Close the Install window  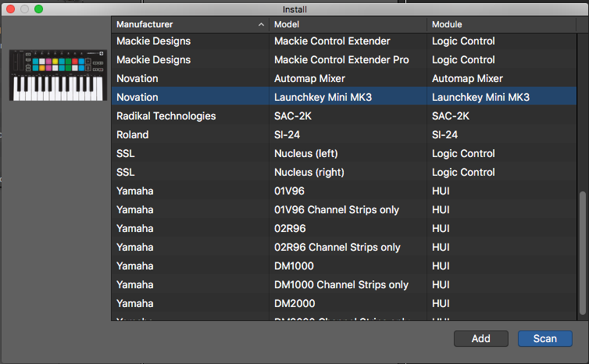10,9
